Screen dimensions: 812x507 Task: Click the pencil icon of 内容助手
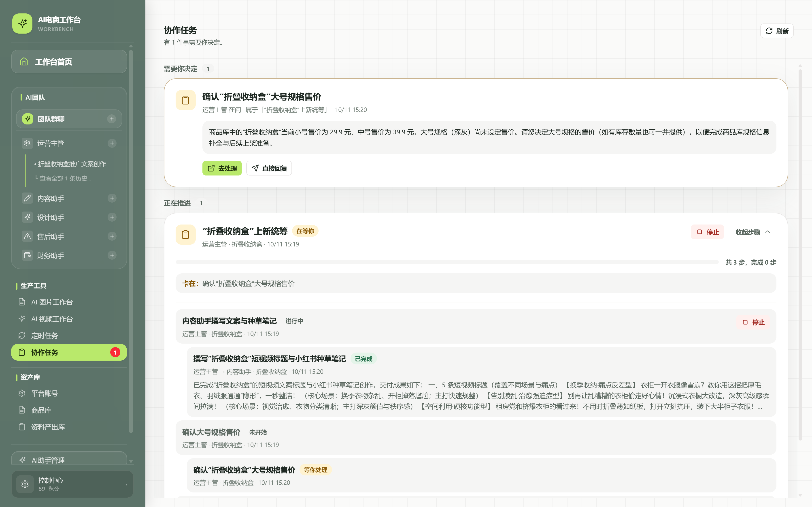tap(28, 198)
